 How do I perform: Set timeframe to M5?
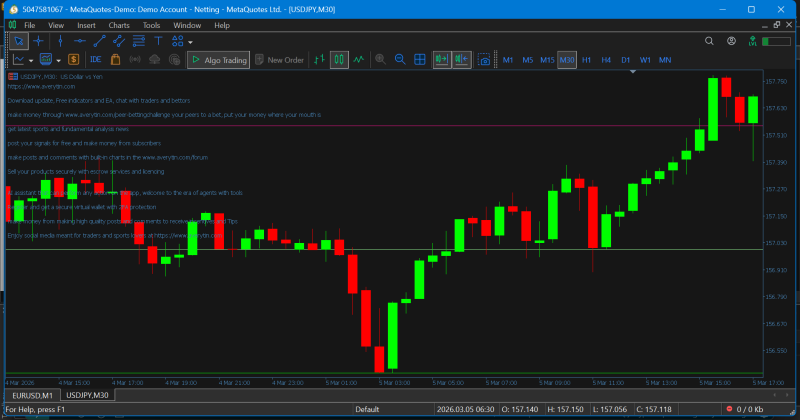click(x=528, y=60)
